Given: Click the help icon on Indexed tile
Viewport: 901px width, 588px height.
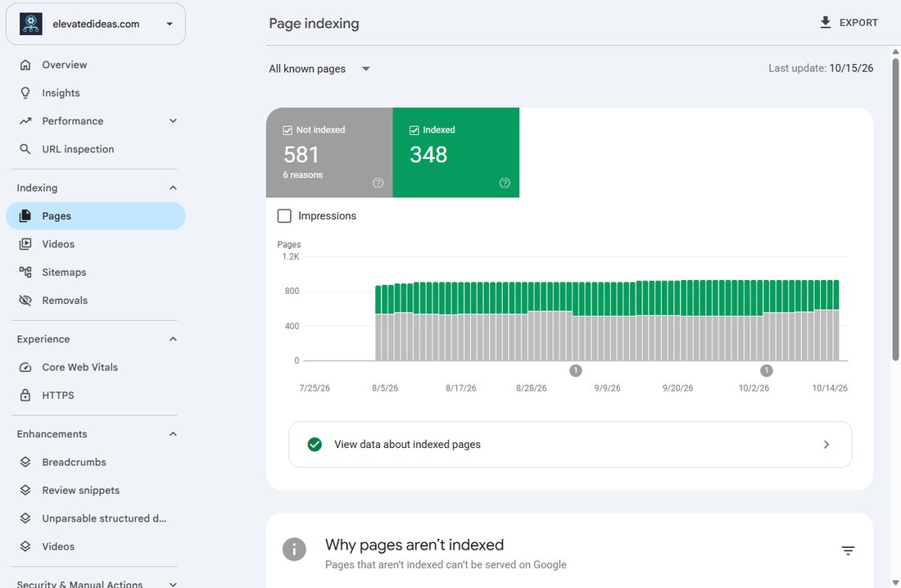Looking at the screenshot, I should click(505, 183).
